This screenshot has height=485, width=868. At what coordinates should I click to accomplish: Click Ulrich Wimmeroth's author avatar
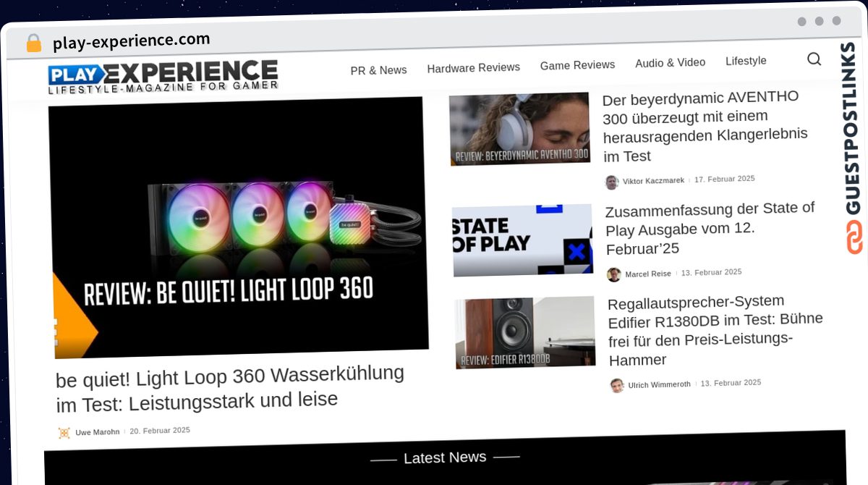point(617,385)
